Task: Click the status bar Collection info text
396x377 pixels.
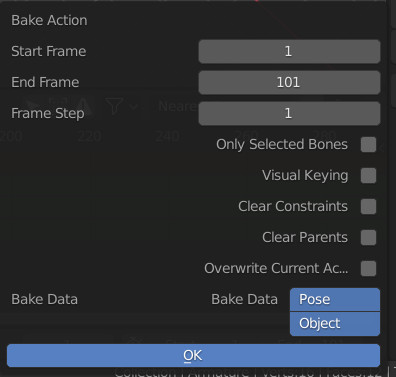Action: tap(248, 373)
